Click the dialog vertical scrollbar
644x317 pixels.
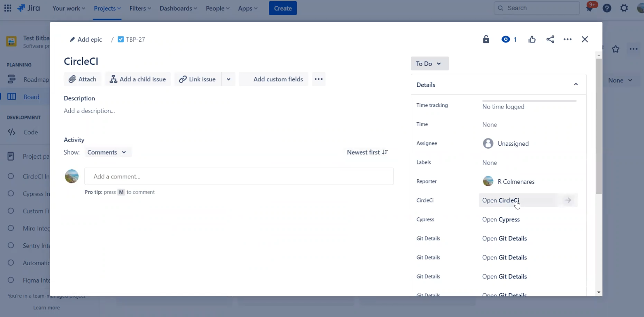click(599, 126)
